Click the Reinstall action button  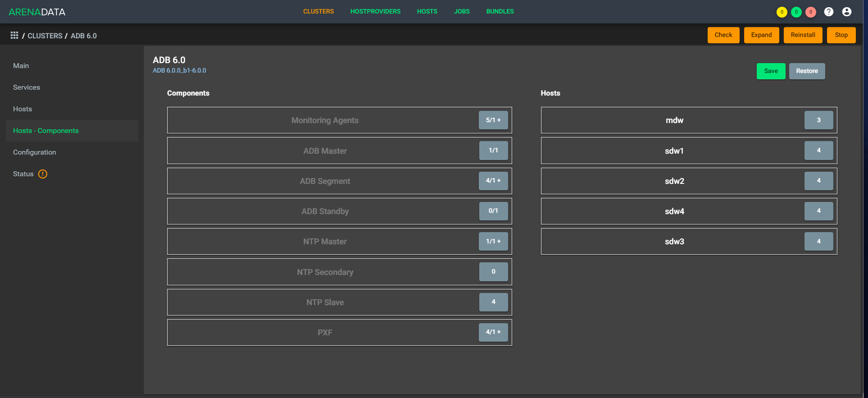click(x=803, y=35)
